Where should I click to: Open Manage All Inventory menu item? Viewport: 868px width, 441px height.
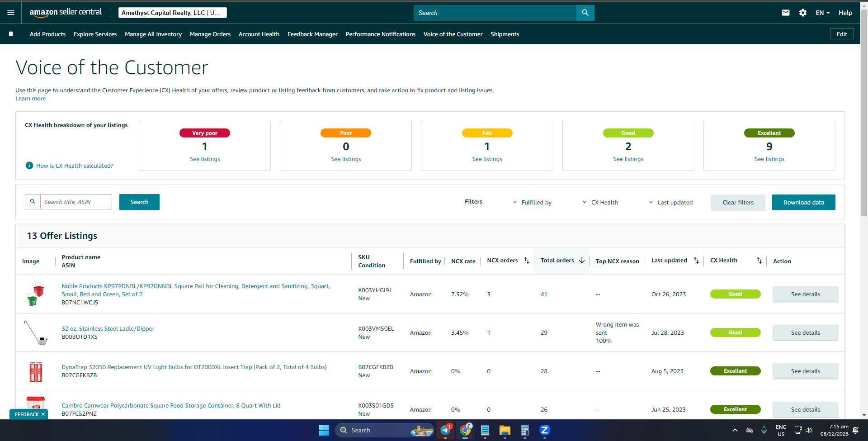153,34
